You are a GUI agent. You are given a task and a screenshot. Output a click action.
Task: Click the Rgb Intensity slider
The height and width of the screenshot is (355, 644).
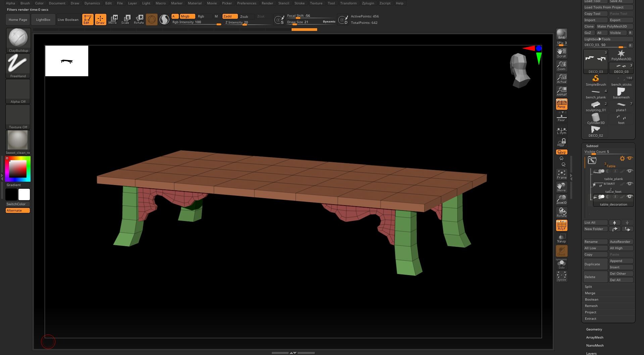(x=196, y=23)
